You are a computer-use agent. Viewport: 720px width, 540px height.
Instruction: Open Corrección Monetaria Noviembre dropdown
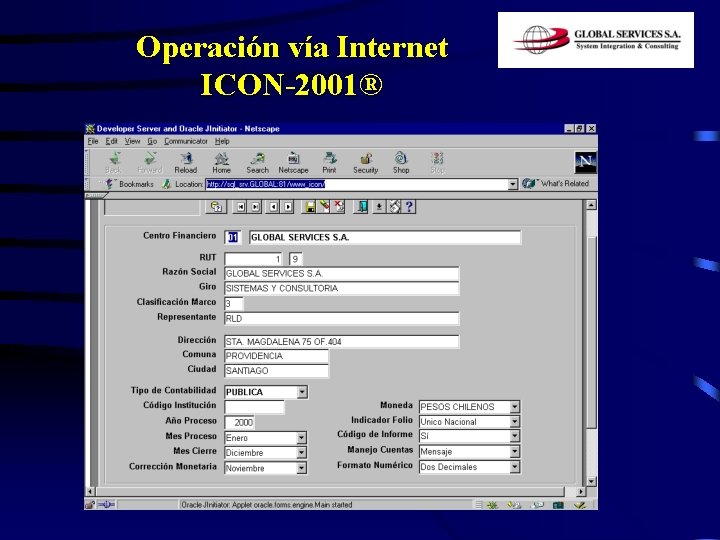(301, 468)
